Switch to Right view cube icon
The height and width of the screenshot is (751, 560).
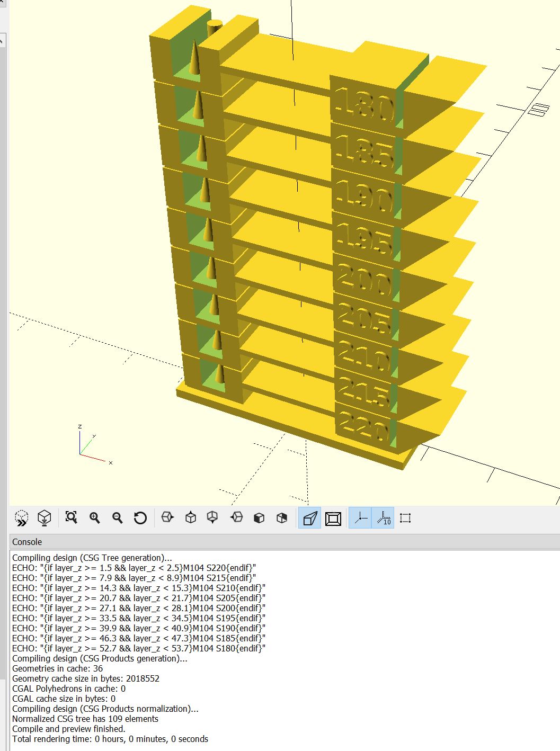[x=167, y=517]
